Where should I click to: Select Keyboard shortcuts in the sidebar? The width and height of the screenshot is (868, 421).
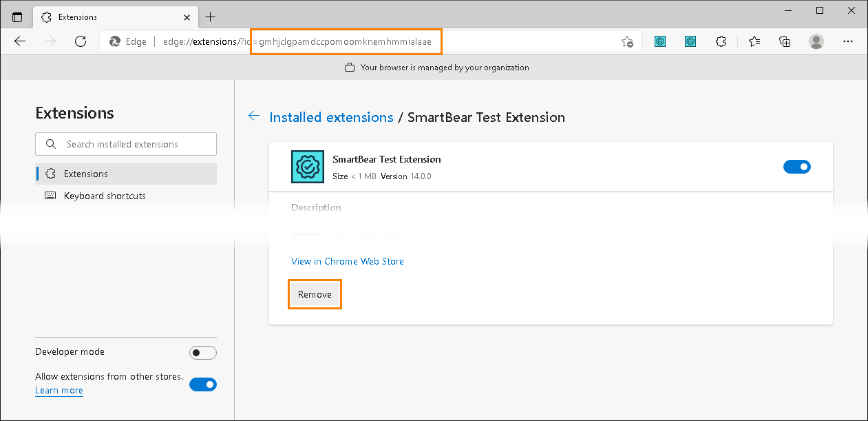click(105, 196)
